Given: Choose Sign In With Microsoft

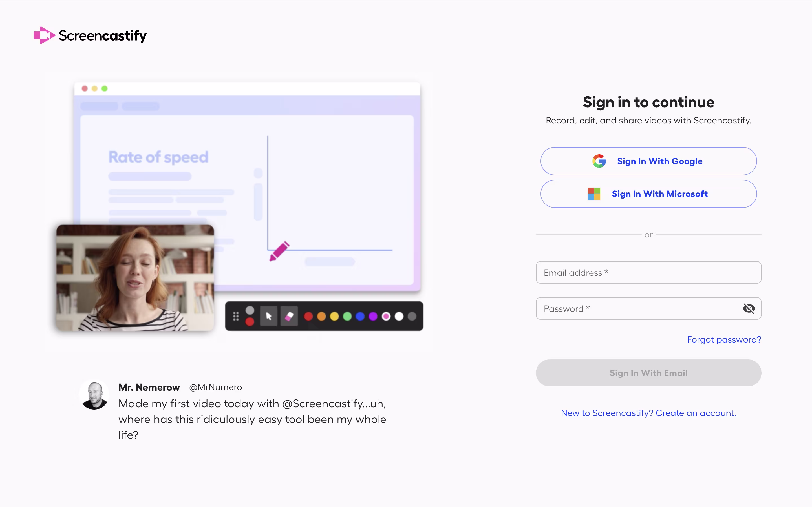Looking at the screenshot, I should (x=648, y=194).
